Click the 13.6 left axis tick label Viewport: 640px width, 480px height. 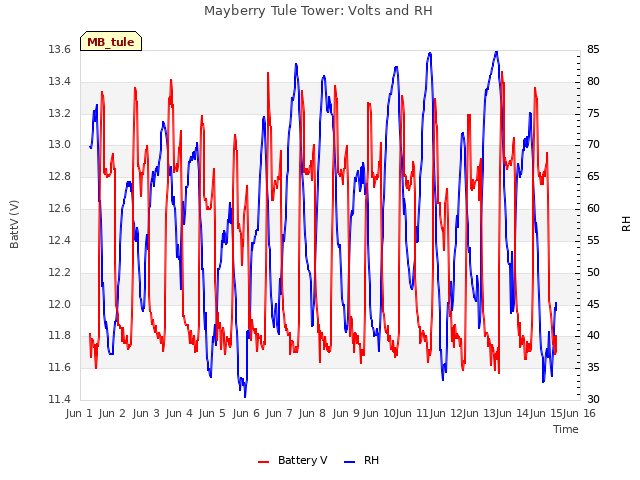pos(60,50)
